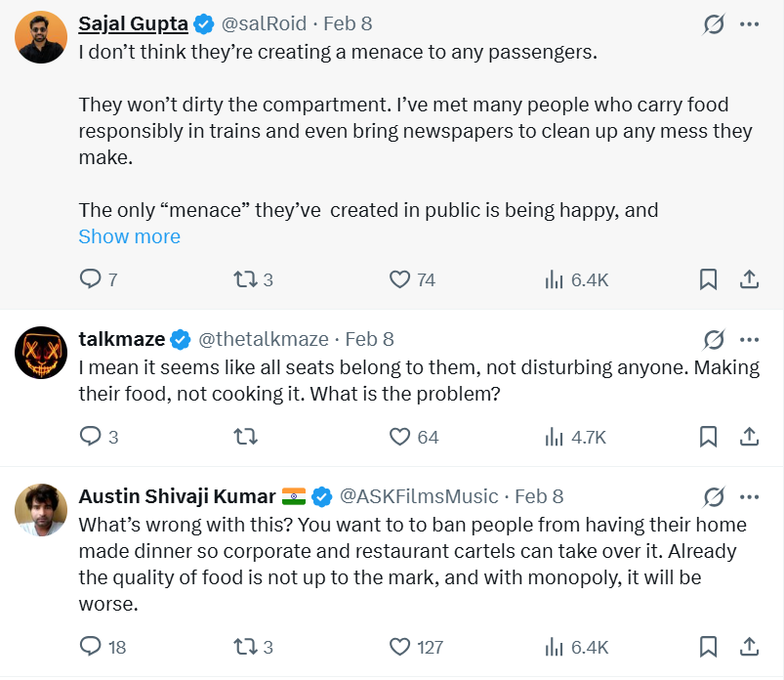The image size is (784, 680).
Task: Click talkmaze's profile avatar
Action: pyautogui.click(x=41, y=353)
